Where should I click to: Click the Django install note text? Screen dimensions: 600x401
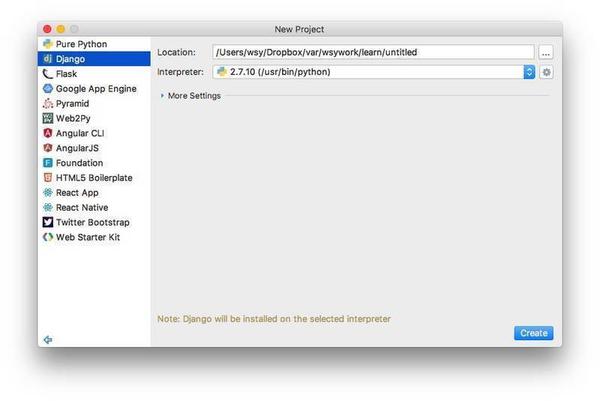274,319
